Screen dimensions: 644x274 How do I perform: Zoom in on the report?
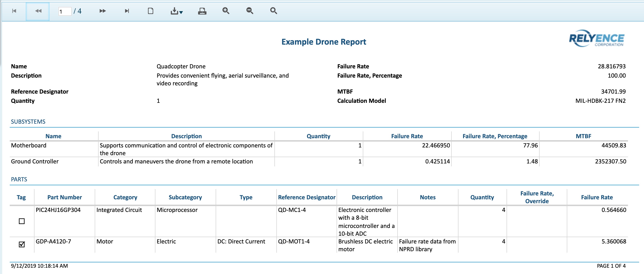point(226,11)
